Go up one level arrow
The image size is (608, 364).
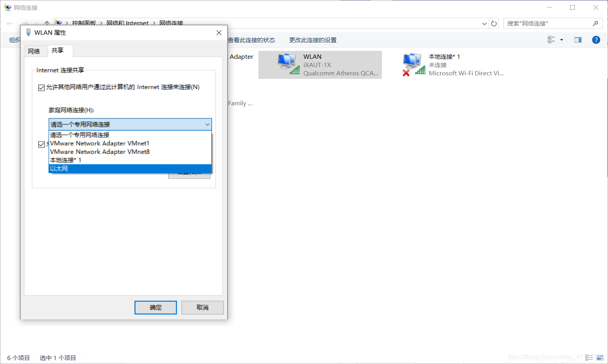click(47, 23)
